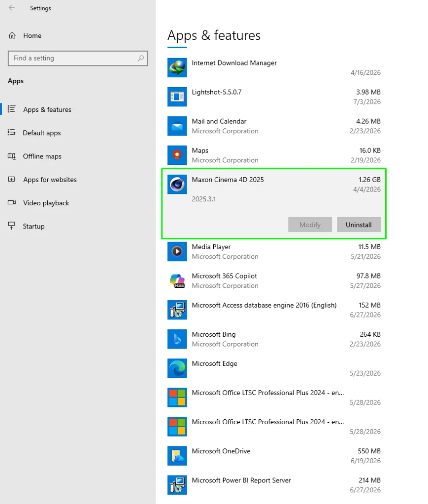
Task: Click the Microsoft Bing app icon
Action: coord(177,339)
